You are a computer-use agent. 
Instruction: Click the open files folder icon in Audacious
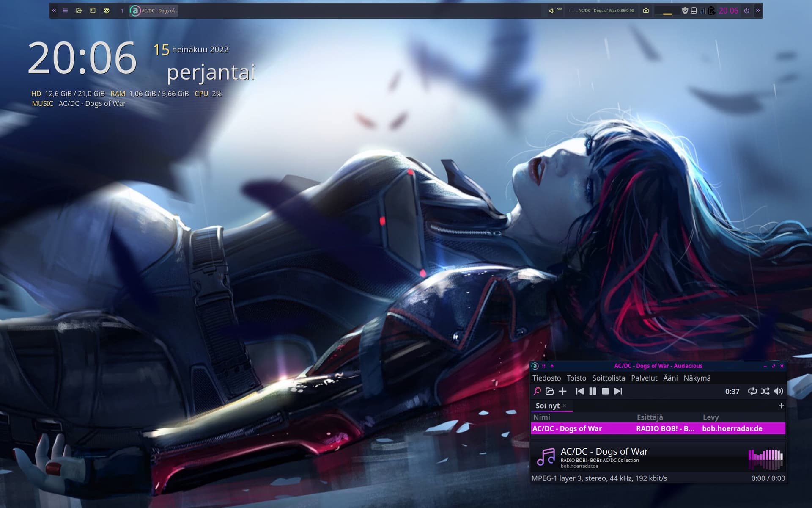(x=550, y=391)
